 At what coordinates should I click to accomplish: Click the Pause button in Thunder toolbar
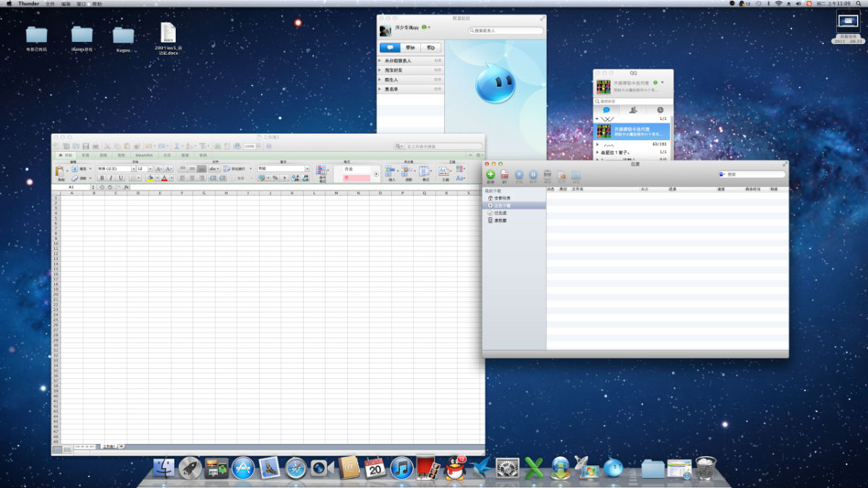(533, 175)
